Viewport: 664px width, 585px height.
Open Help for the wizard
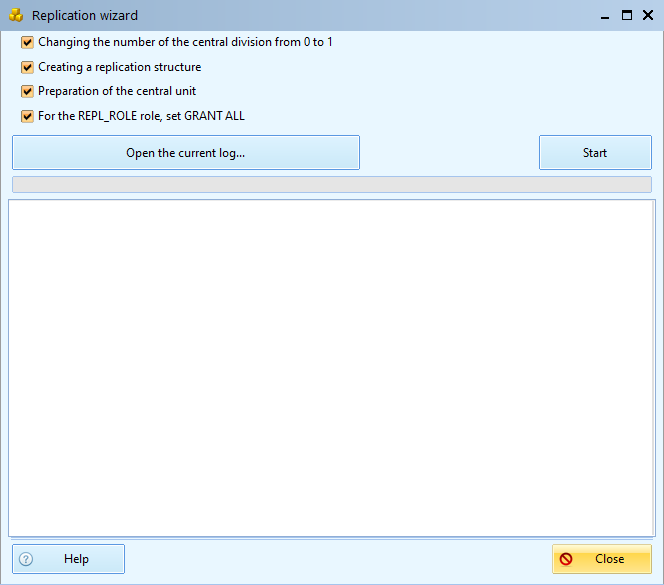click(68, 559)
